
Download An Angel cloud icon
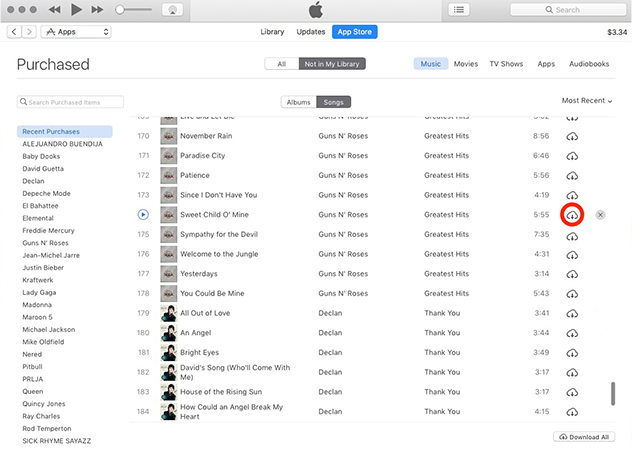click(572, 333)
